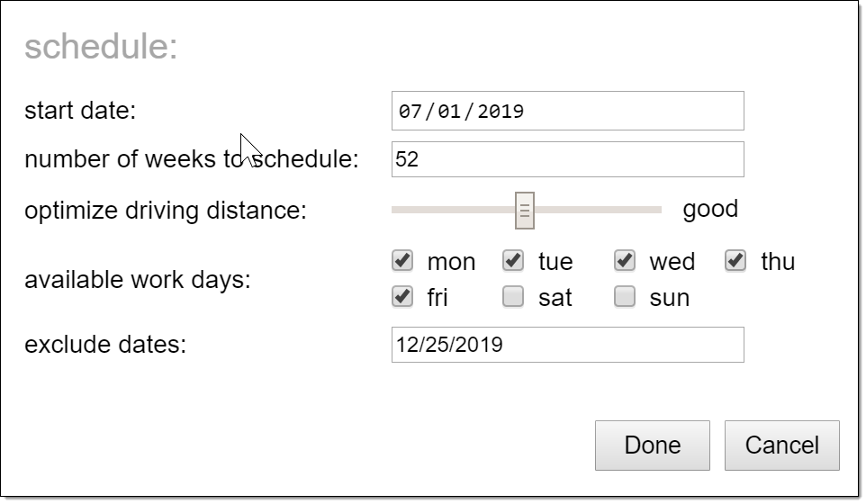Screen dimensions: 866x504
Task: Select the month segment of start date
Action: pyautogui.click(x=410, y=111)
